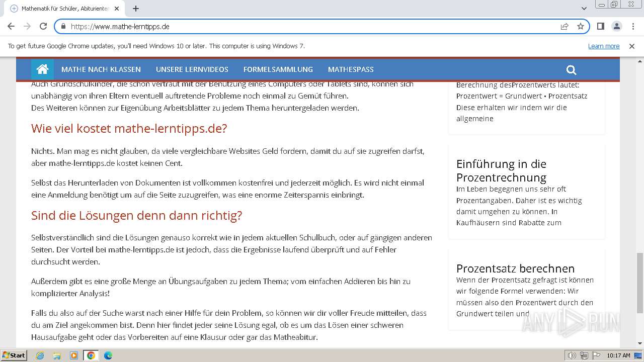The width and height of the screenshot is (644, 362).
Task: Click the volume speaker tray icon
Action: pyautogui.click(x=572, y=355)
